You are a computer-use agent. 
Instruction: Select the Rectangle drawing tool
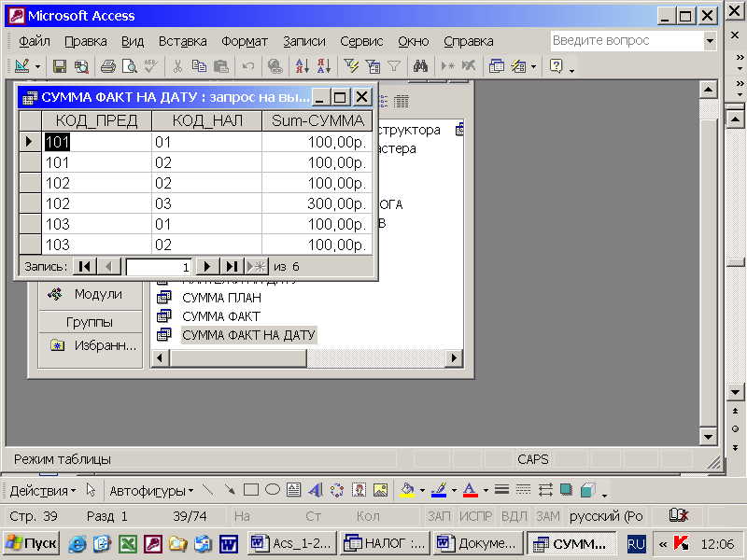coord(251,490)
